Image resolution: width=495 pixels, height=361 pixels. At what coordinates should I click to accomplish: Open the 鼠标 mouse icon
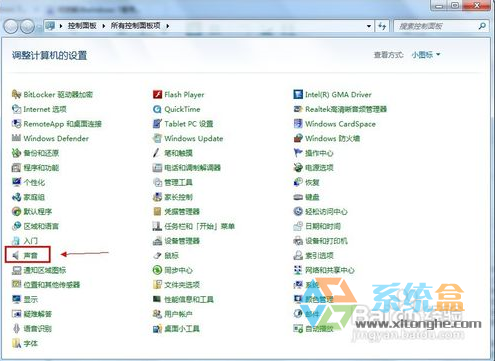pyautogui.click(x=157, y=256)
